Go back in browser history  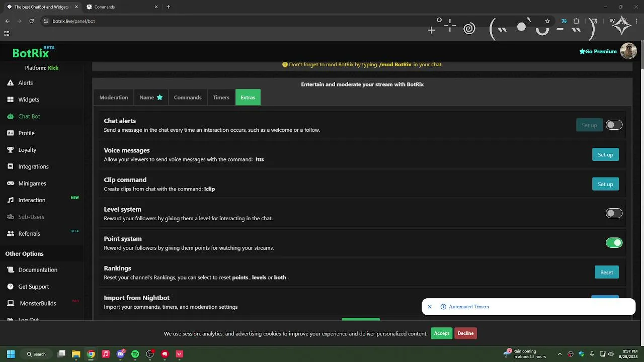(7, 21)
